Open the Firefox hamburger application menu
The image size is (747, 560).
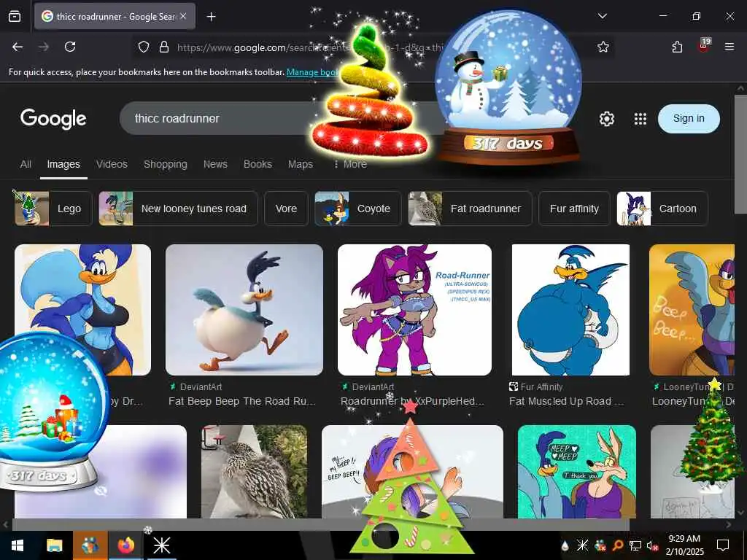coord(729,47)
